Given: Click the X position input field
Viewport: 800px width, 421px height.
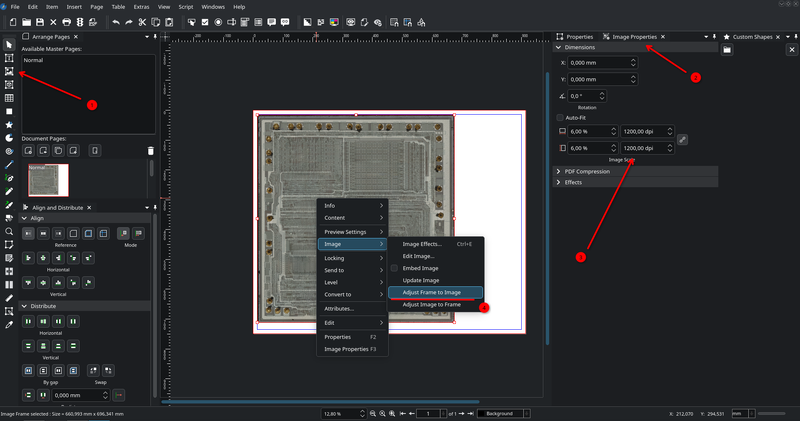Looking at the screenshot, I should 603,63.
